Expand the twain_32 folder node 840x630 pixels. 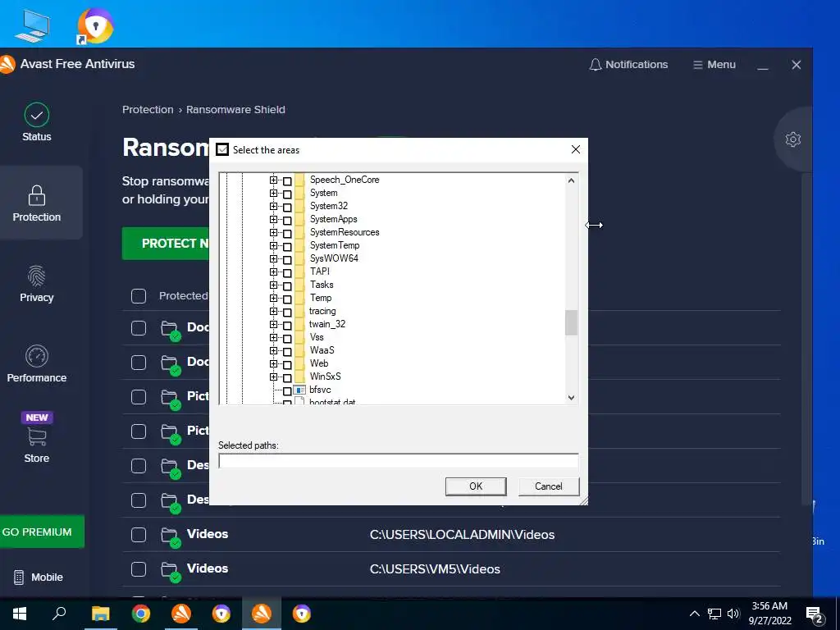[x=274, y=325]
